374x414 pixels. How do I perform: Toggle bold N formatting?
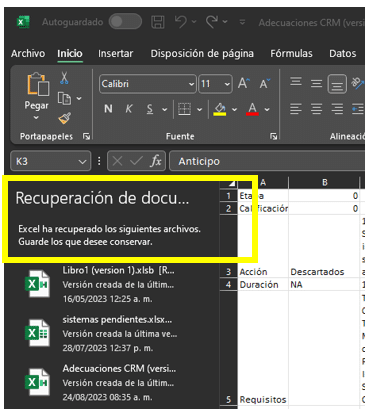tap(108, 109)
